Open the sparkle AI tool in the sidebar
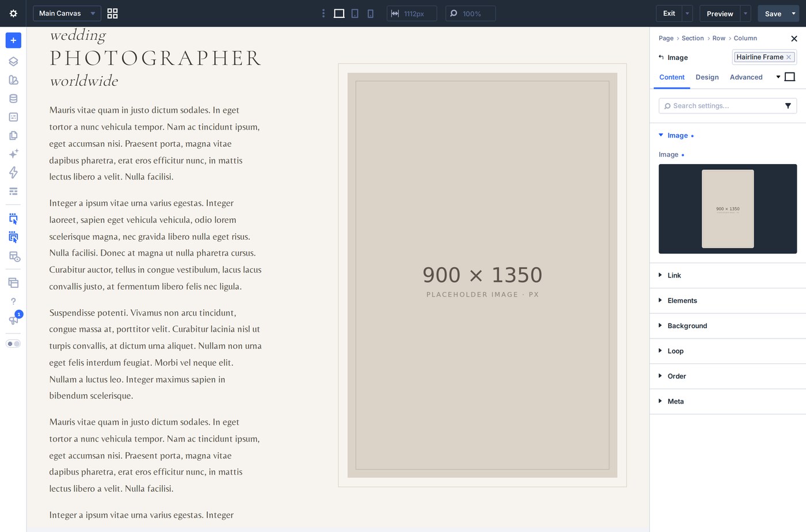 point(13,154)
